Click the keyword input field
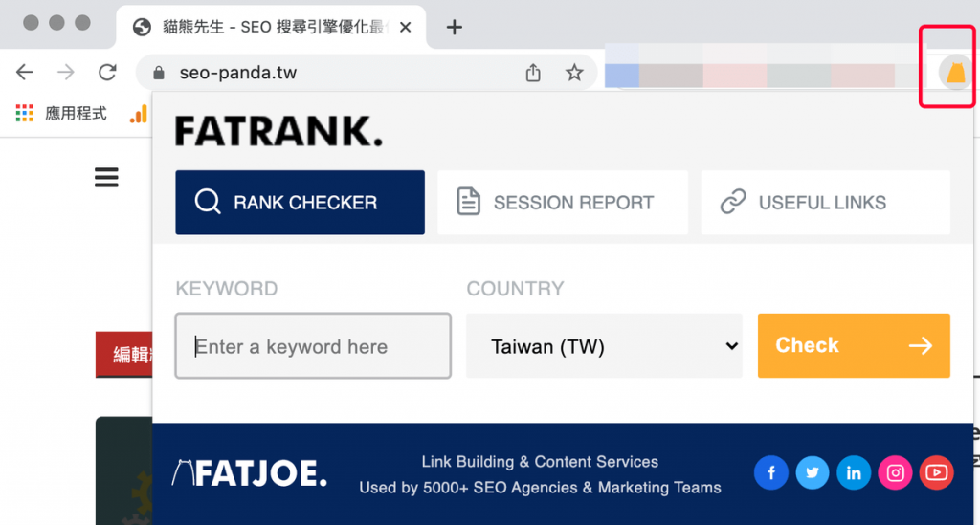The image size is (980, 525). [313, 346]
